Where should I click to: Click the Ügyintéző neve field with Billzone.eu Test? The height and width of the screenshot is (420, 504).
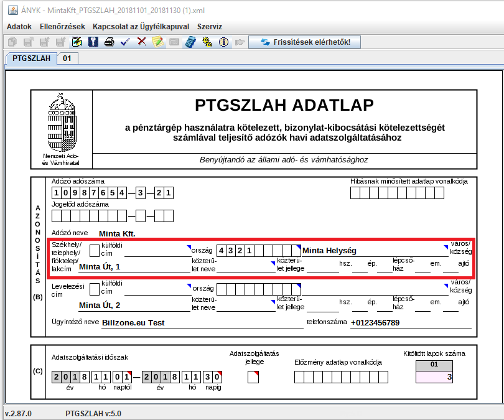coord(202,323)
